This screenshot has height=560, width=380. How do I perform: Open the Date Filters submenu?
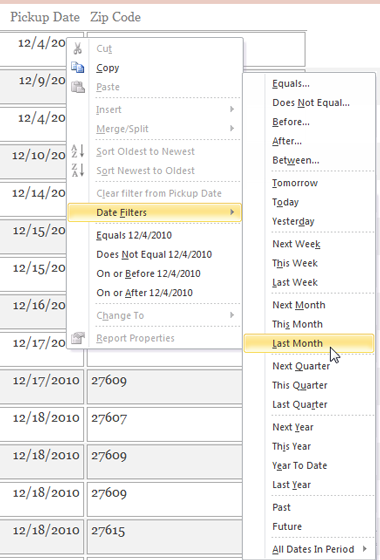click(x=154, y=212)
